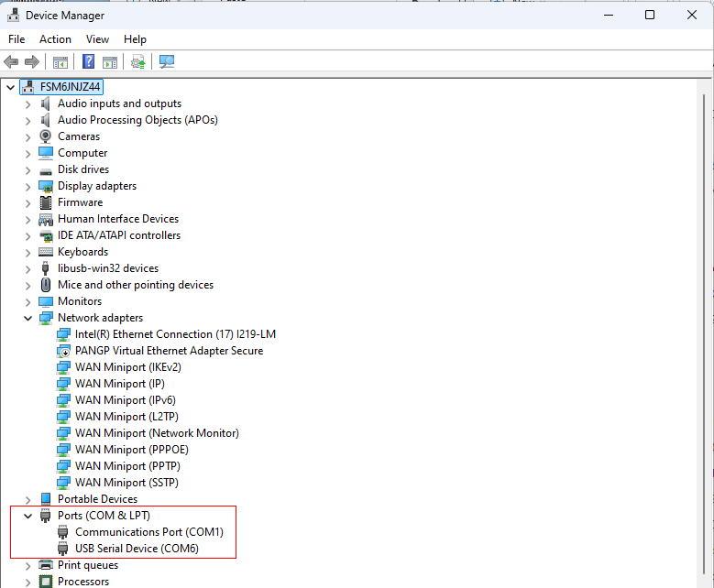The height and width of the screenshot is (588, 714).
Task: Select USB Serial Device (COM6)
Action: coord(137,549)
